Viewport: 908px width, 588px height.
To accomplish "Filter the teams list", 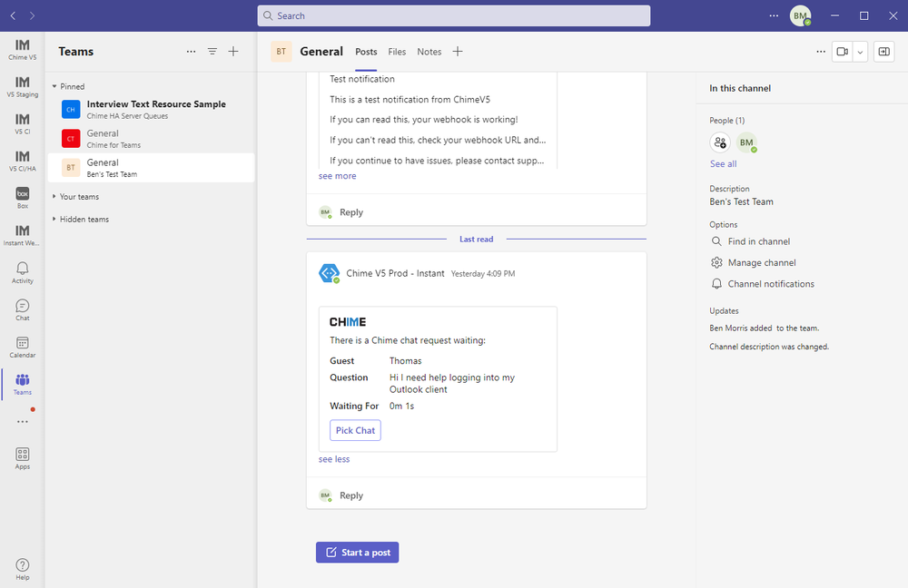I will coord(212,52).
